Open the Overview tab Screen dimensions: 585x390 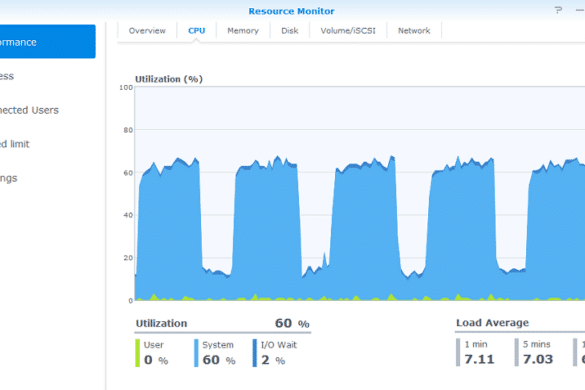(x=147, y=31)
